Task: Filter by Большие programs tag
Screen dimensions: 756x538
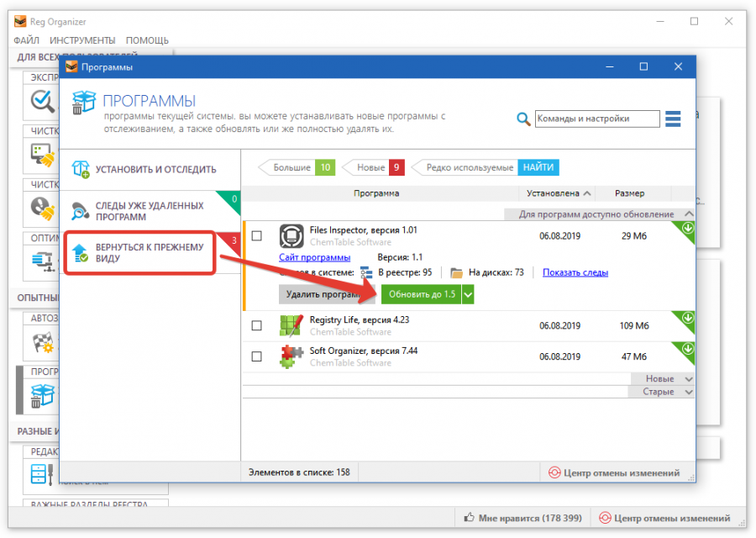Action: (291, 168)
